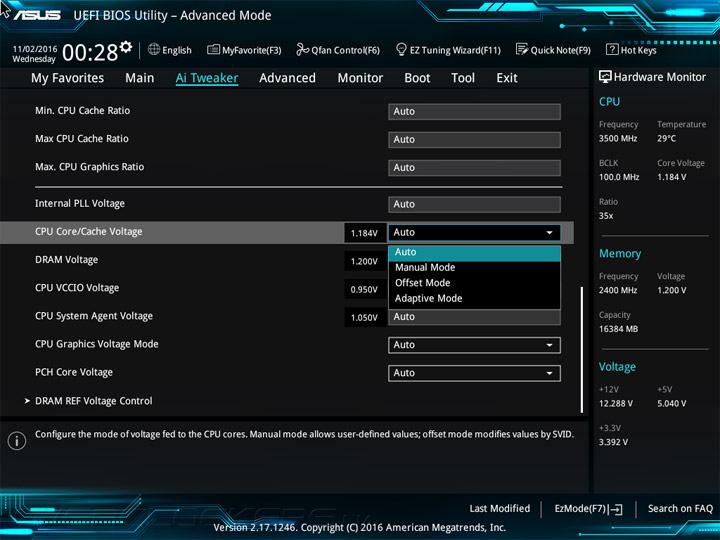720x540 pixels.
Task: Open the CPU Graphics Voltage Mode dropdown
Action: pyautogui.click(x=474, y=345)
